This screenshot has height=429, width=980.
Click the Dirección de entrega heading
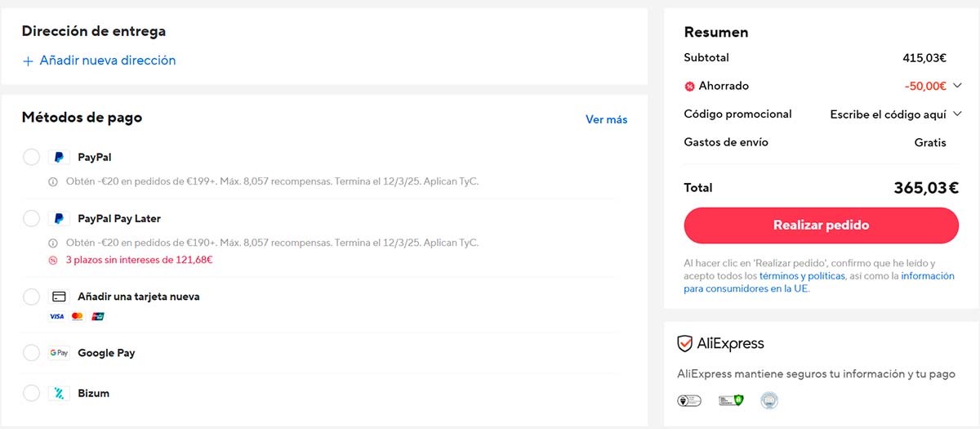[x=94, y=32]
